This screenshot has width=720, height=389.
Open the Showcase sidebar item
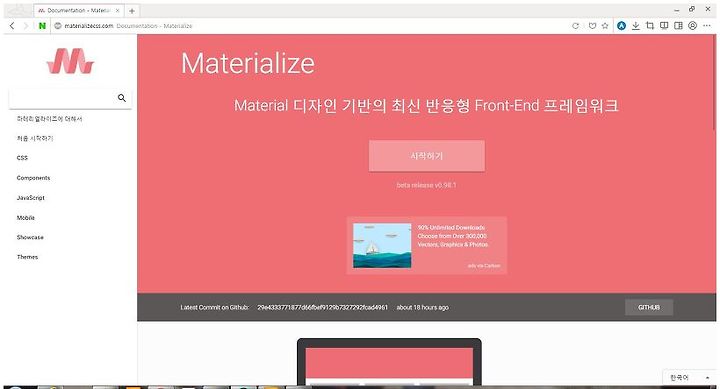tap(30, 237)
